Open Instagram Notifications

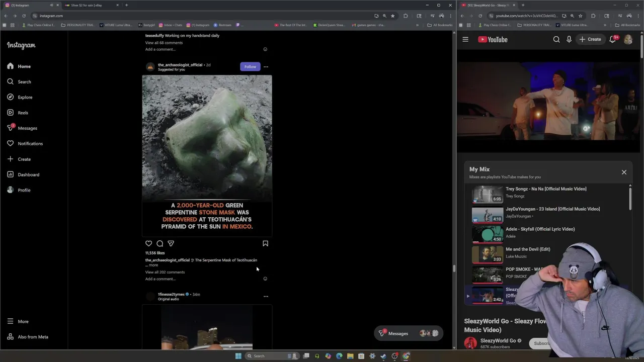[x=25, y=144]
